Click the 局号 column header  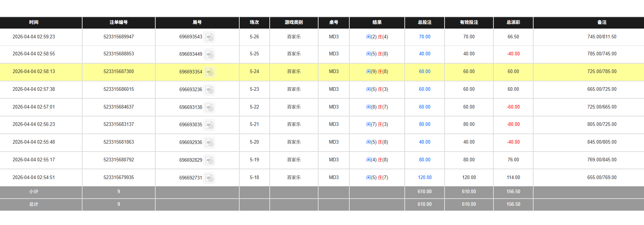(x=197, y=22)
